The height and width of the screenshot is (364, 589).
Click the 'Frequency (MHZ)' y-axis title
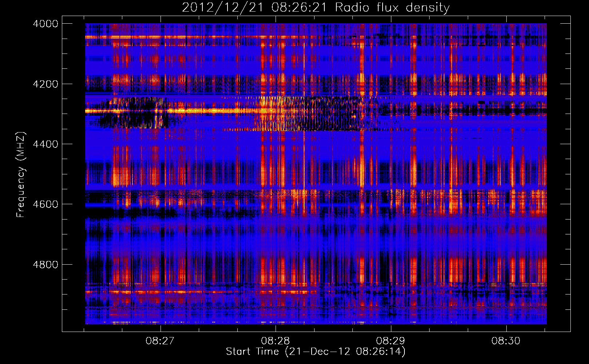pyautogui.click(x=21, y=175)
